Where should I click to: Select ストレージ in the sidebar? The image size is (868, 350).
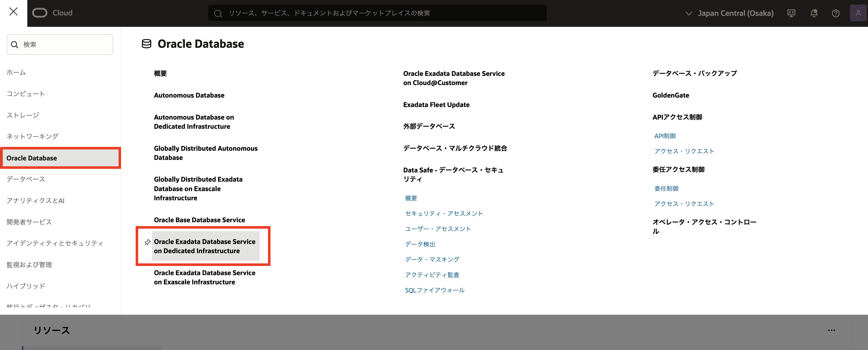pos(22,115)
